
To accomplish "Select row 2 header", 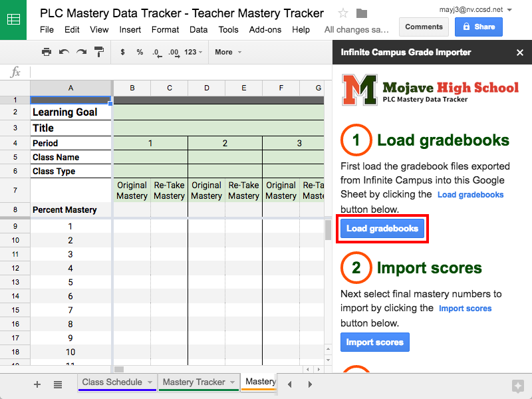I will click(x=15, y=112).
